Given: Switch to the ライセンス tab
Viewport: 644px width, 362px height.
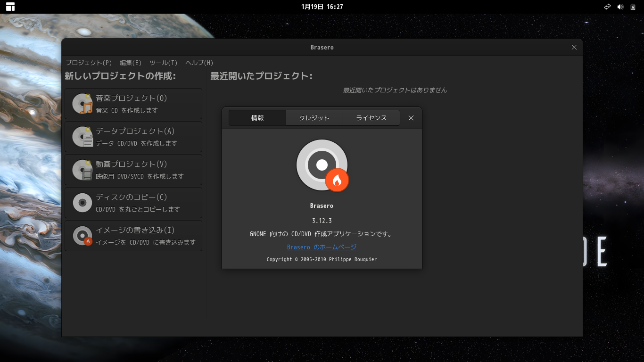Looking at the screenshot, I should (372, 118).
